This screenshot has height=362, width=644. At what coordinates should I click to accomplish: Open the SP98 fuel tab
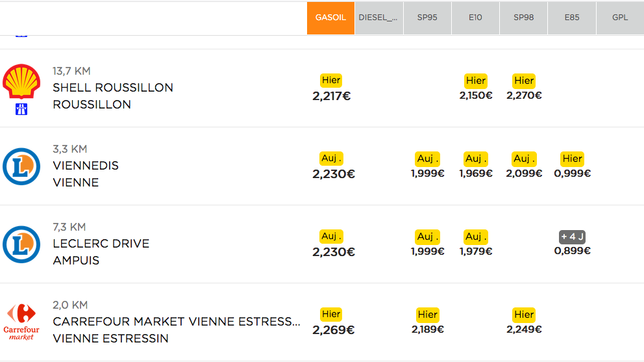pos(524,18)
